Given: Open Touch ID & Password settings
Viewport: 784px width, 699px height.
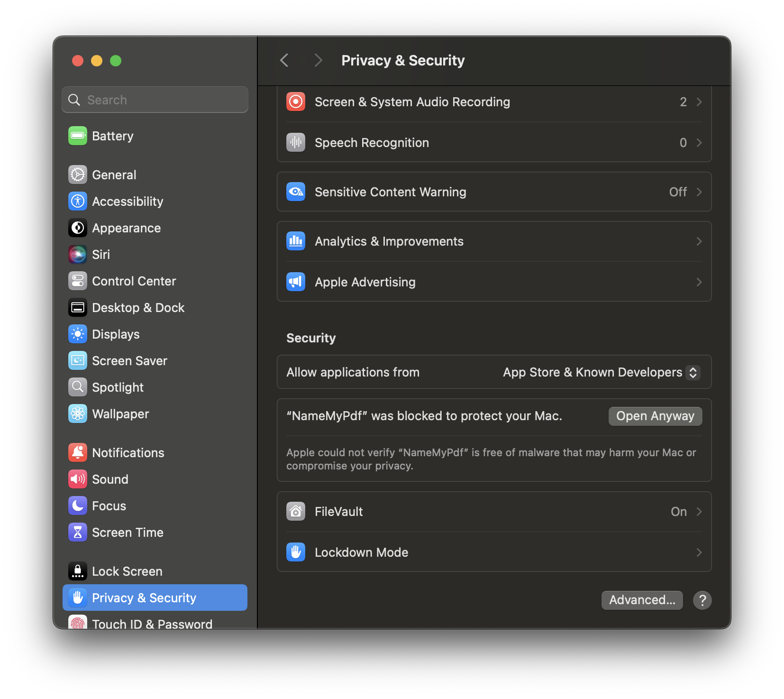Looking at the screenshot, I should point(152,623).
